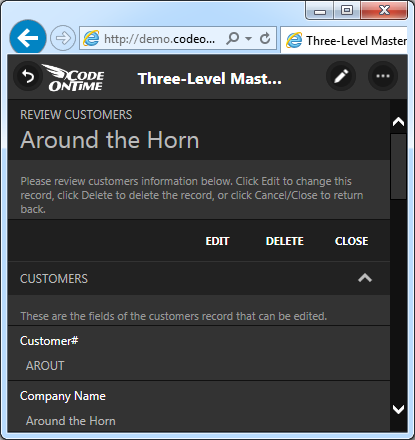Open the address bar dropdown arrow
Screen dimensions: 415x440
click(248, 39)
